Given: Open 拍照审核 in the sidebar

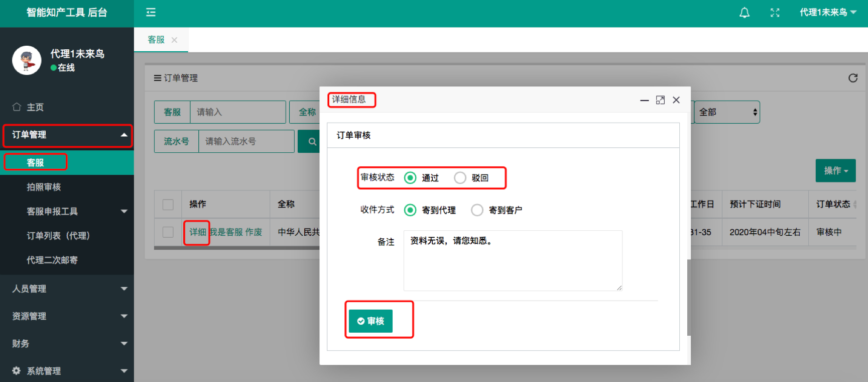Looking at the screenshot, I should coord(44,187).
